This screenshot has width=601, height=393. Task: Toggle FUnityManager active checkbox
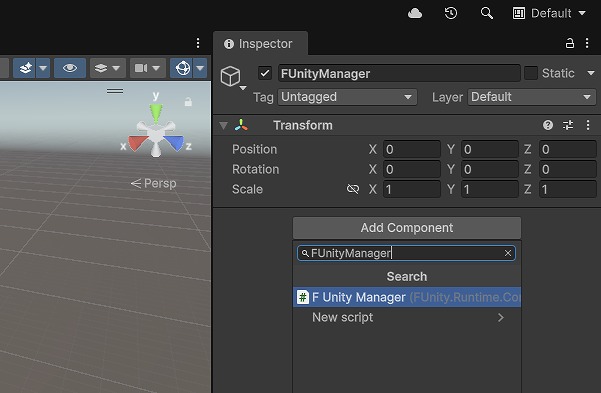point(265,73)
